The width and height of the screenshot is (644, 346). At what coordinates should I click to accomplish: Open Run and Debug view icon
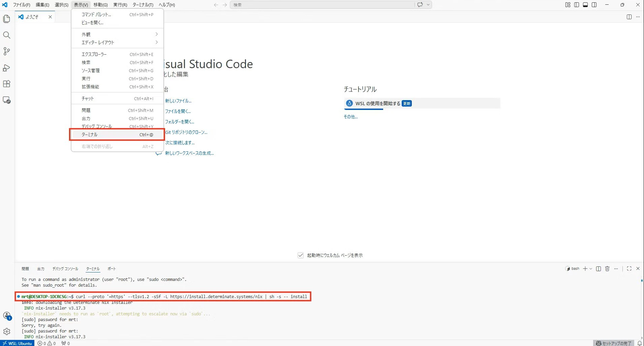pos(6,67)
